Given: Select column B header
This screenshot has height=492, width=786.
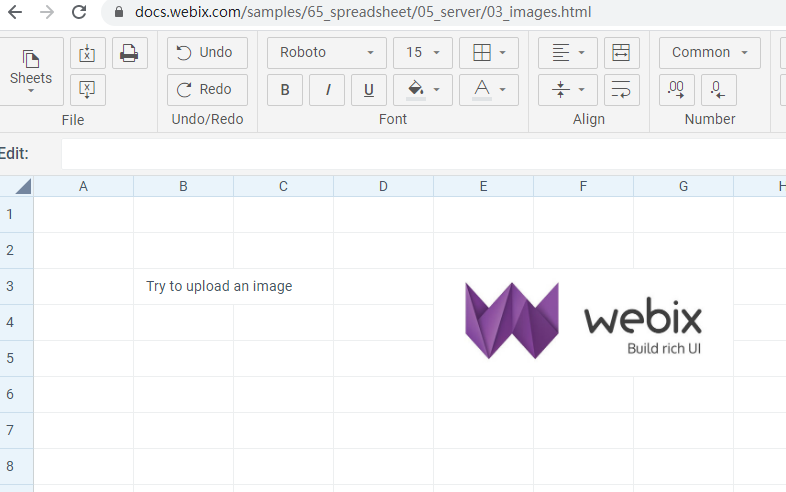Looking at the screenshot, I should (183, 187).
